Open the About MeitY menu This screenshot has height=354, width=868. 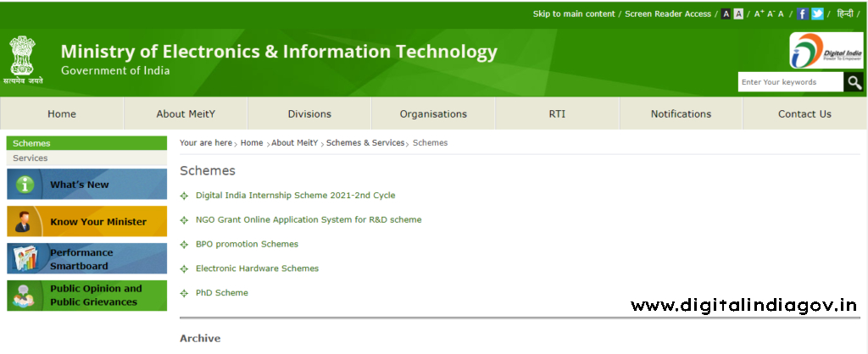(186, 114)
